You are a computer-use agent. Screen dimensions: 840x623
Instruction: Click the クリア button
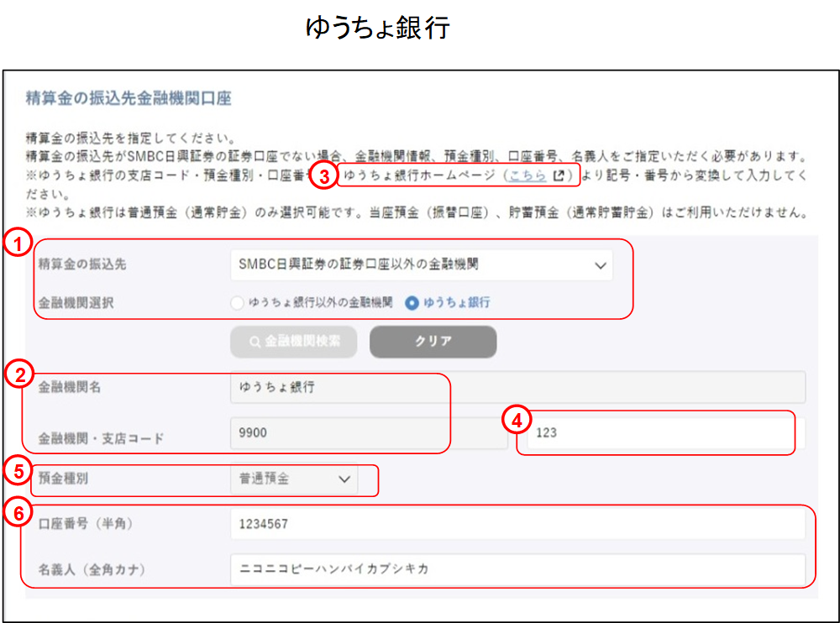[433, 342]
